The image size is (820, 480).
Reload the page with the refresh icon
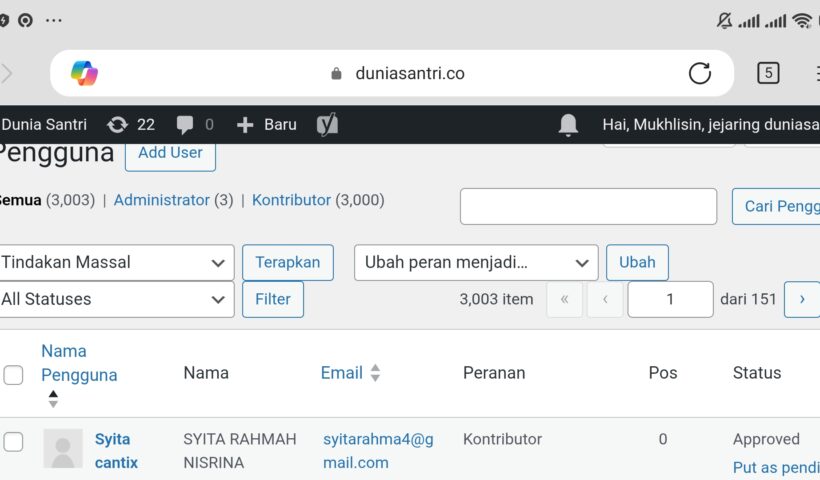(x=700, y=73)
